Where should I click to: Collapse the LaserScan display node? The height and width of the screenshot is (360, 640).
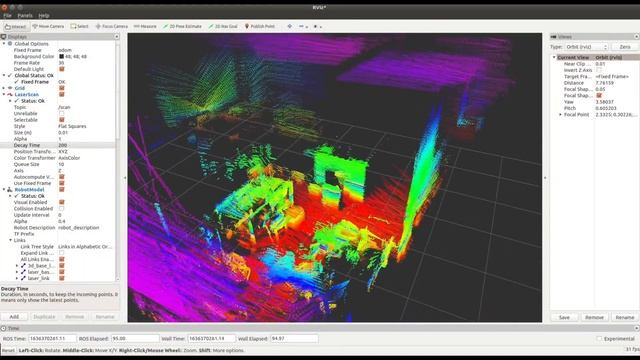click(x=4, y=95)
